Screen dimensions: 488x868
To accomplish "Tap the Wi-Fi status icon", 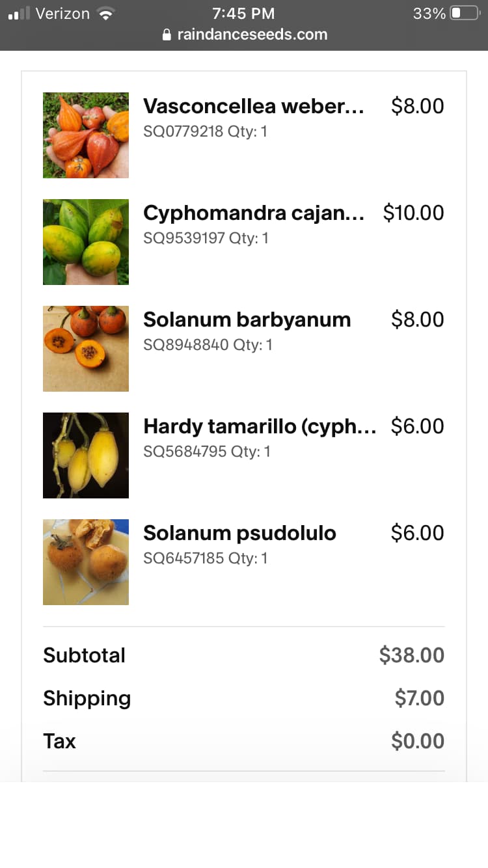I will (x=104, y=13).
